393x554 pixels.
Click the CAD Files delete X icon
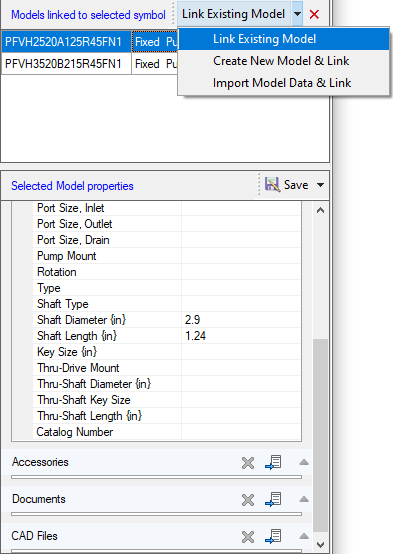click(x=248, y=537)
